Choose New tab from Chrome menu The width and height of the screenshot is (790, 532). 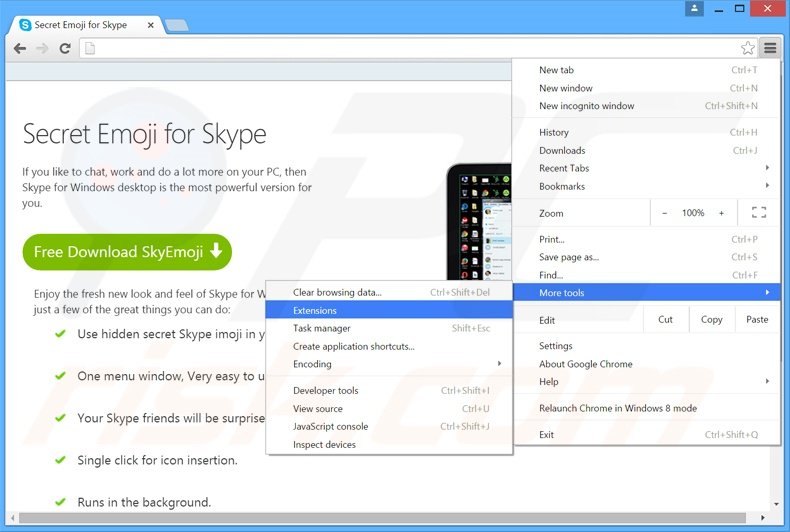tap(647, 70)
